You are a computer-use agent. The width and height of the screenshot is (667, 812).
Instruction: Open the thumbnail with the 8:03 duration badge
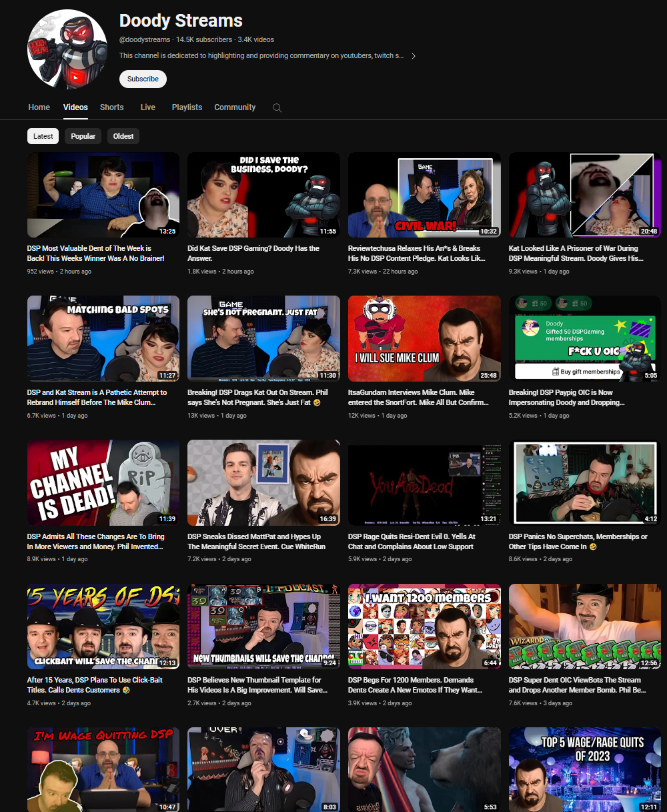coord(263,769)
